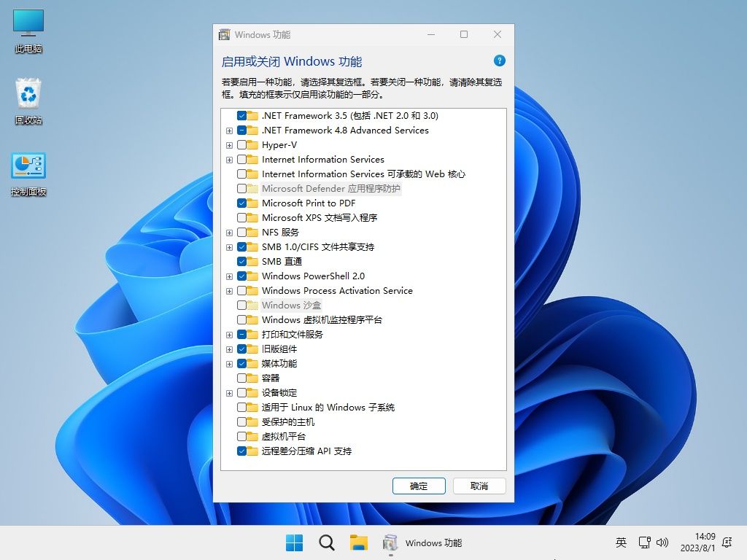Open the network status tray icon

coord(645,542)
